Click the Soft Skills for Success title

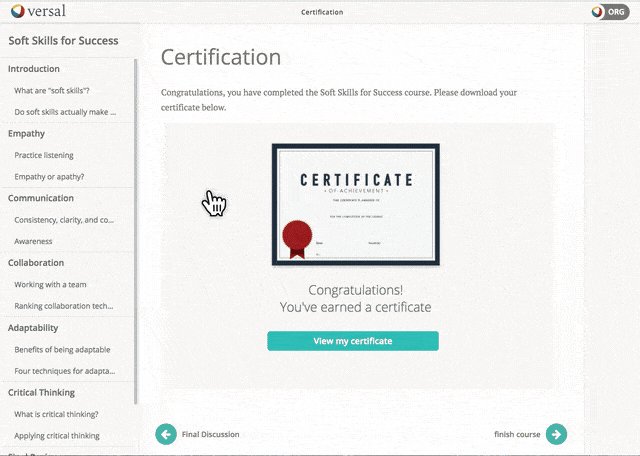tap(63, 40)
